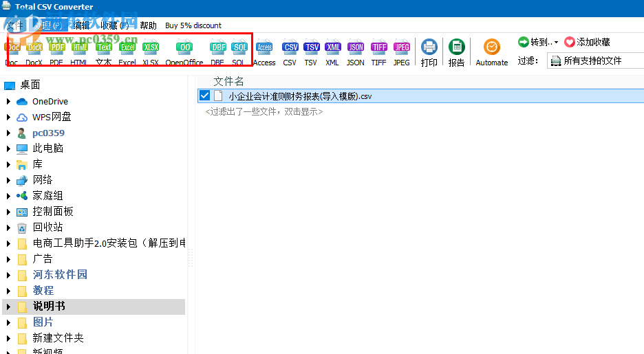Select the 广告 folder
The image size is (644, 354).
click(x=43, y=259)
